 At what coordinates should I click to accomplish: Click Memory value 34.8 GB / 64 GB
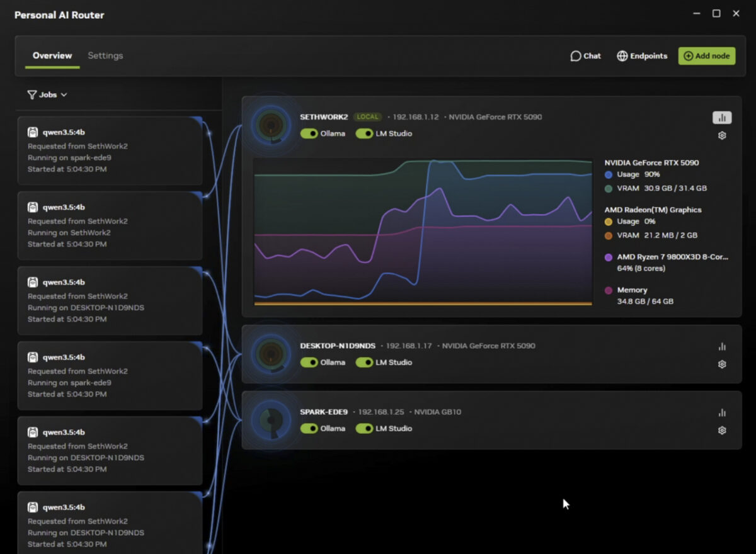(645, 302)
